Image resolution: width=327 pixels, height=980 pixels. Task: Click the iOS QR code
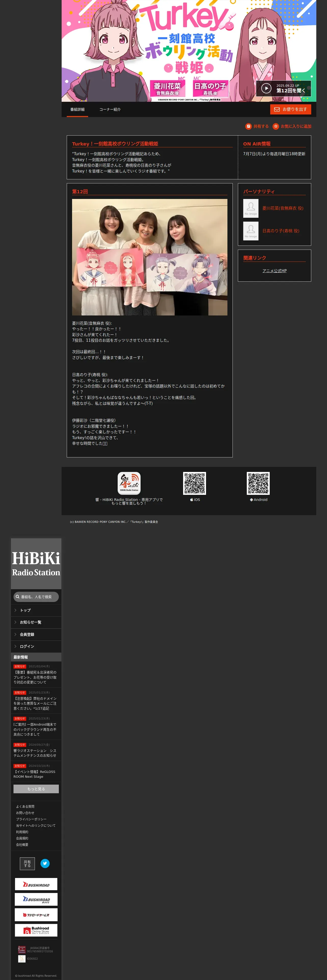(195, 483)
